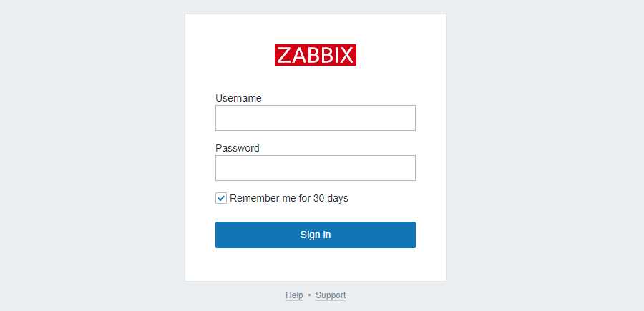644x311 pixels.
Task: Click the white ZABBIX lettering in the logo
Action: point(316,55)
